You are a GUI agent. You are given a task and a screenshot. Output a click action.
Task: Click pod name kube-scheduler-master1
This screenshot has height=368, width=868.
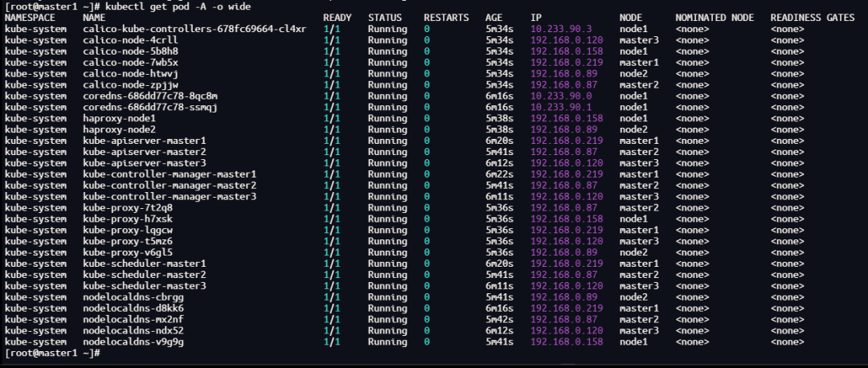pos(145,264)
